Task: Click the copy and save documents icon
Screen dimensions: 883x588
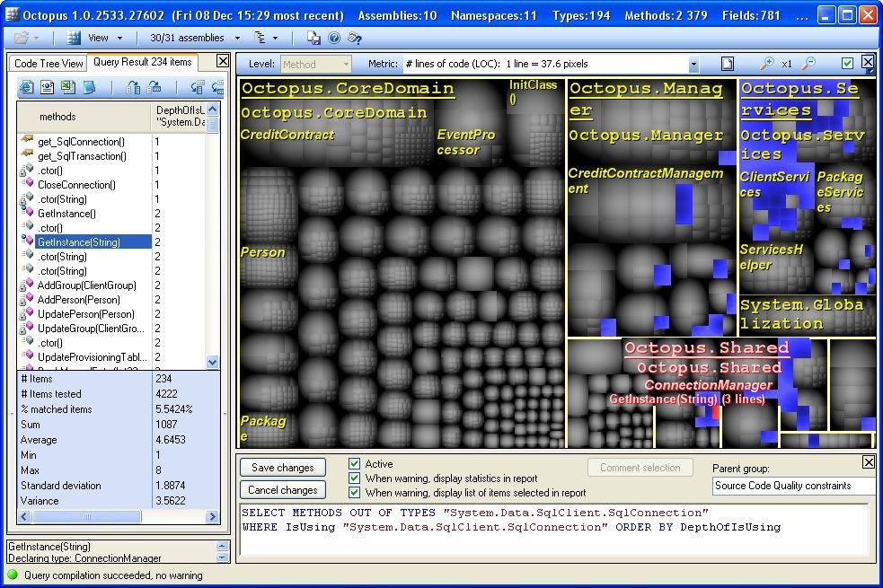Action: tap(313, 38)
